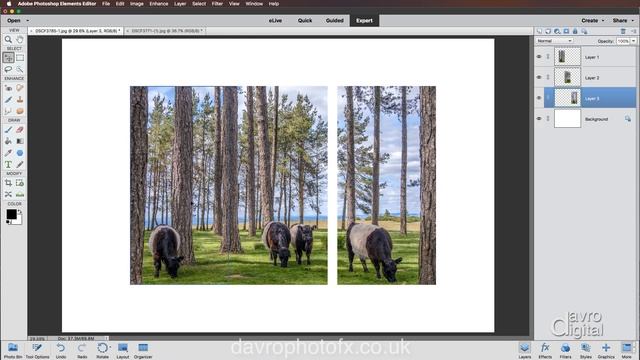Open the blend mode Normal dropdown
The height and width of the screenshot is (360, 640).
554,41
